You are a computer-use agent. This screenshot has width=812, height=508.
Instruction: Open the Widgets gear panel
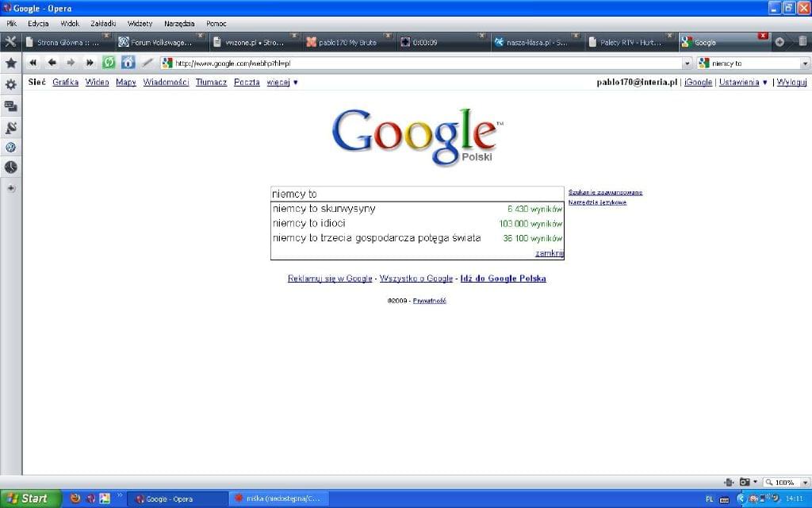(10, 84)
